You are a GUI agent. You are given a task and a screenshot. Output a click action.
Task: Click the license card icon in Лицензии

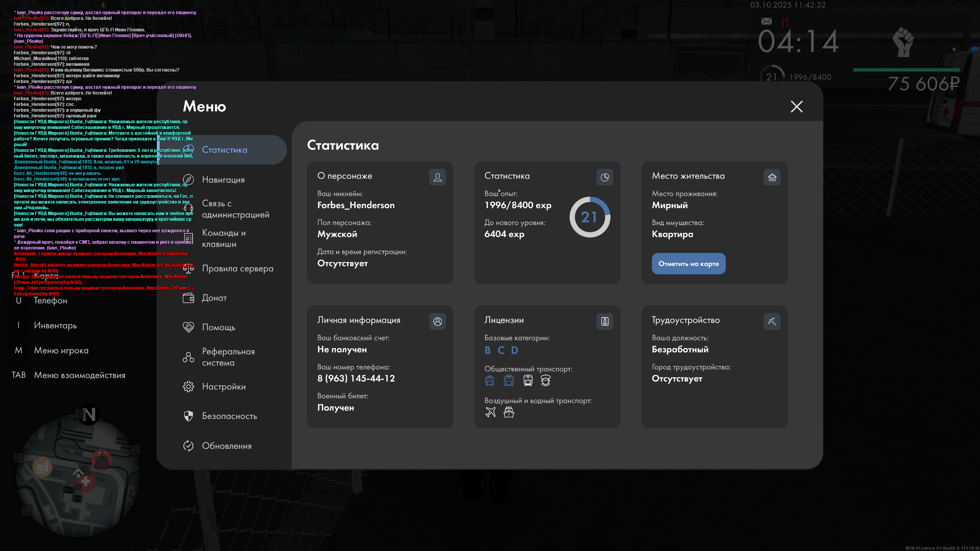[x=604, y=321]
